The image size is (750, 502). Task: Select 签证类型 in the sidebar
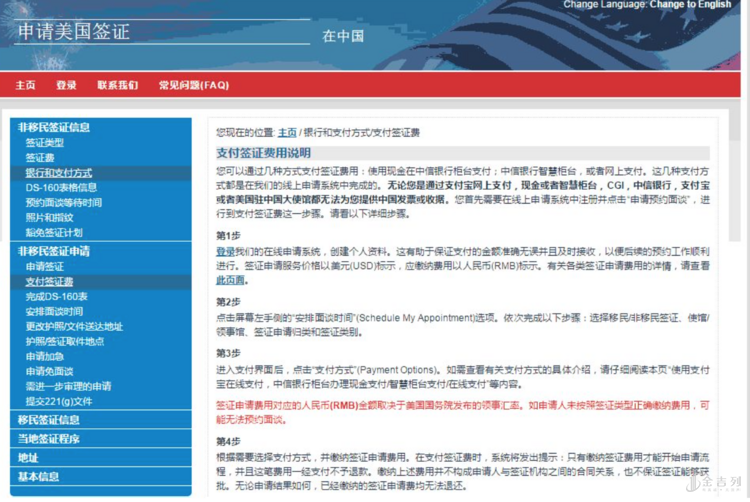pyautogui.click(x=44, y=143)
